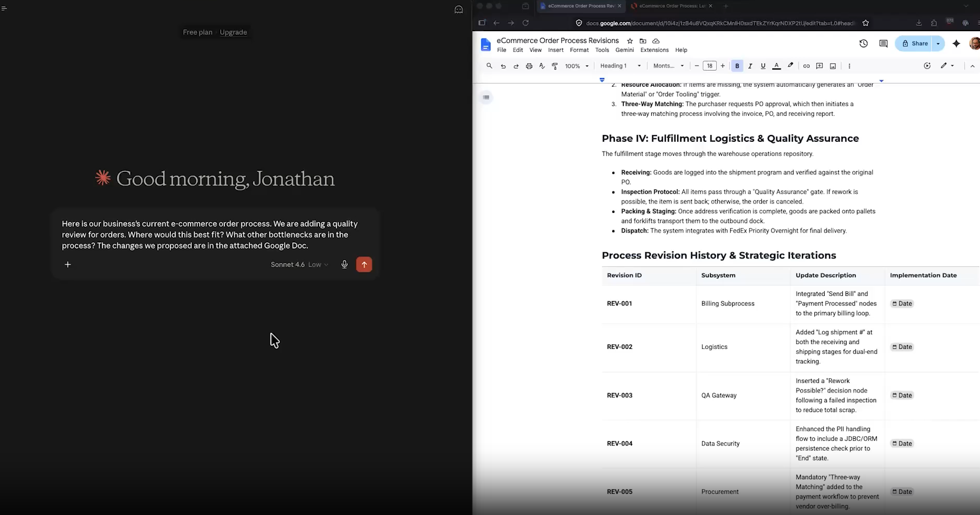Screen dimensions: 980x515
Task: Open the File menu
Action: coord(501,50)
